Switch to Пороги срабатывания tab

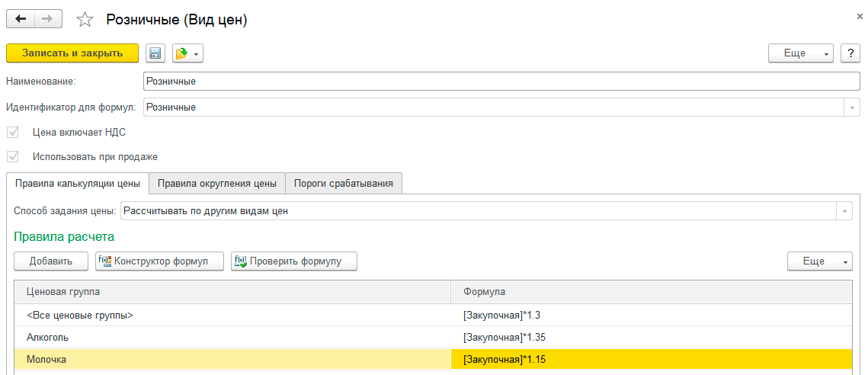pos(344,184)
